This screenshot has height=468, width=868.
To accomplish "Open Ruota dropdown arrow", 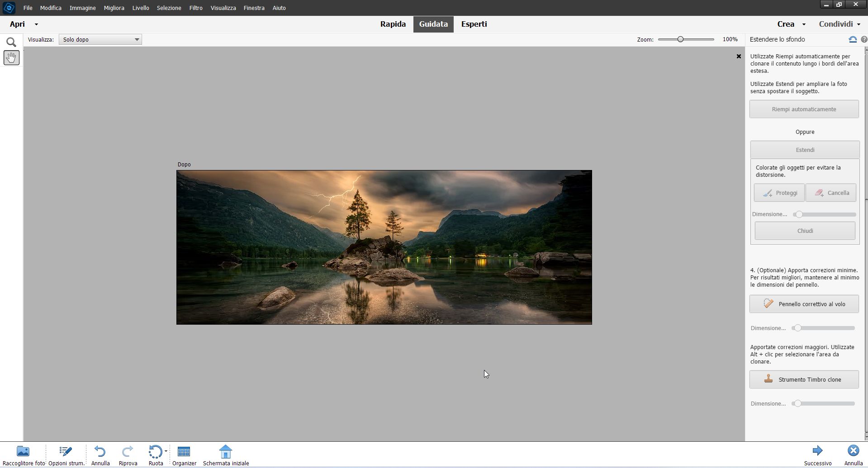I will (166, 451).
